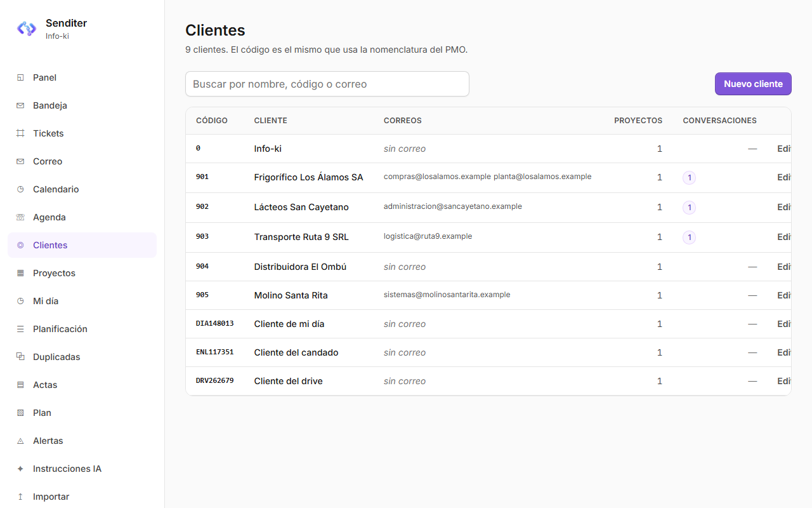Open conversation badge for Frigorífico Los Álamos
The height and width of the screenshot is (508, 812).
pos(690,178)
